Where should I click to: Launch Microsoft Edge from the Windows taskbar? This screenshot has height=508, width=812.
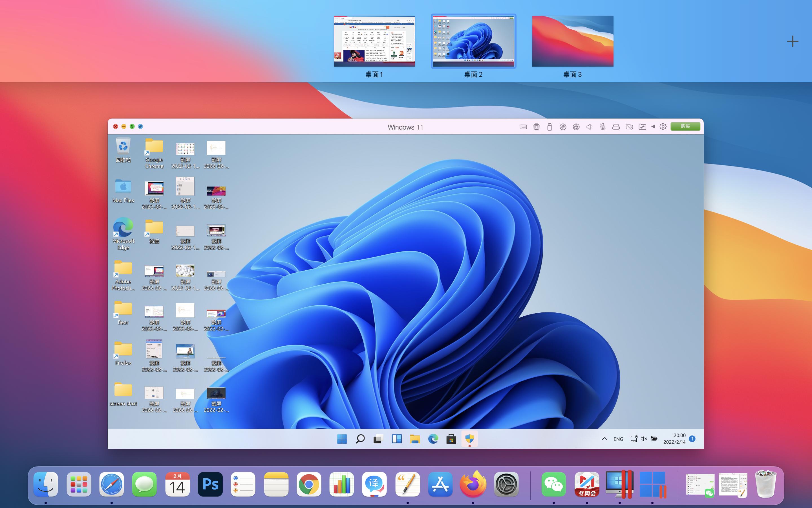(x=433, y=439)
